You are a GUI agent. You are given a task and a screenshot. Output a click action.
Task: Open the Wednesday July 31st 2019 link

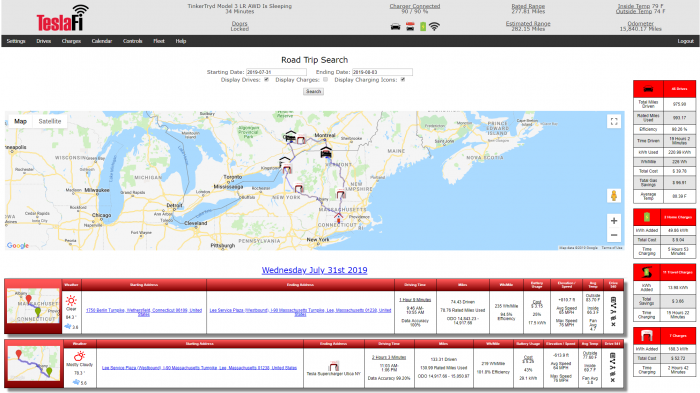(314, 270)
